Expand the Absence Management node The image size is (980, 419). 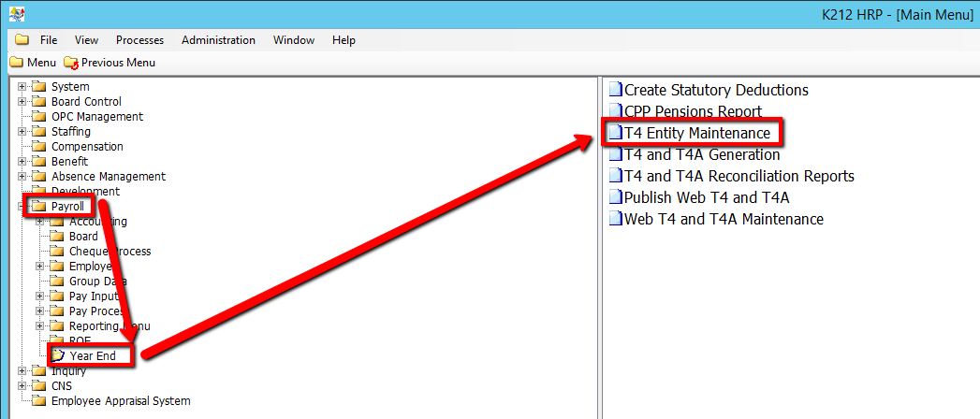tap(22, 177)
